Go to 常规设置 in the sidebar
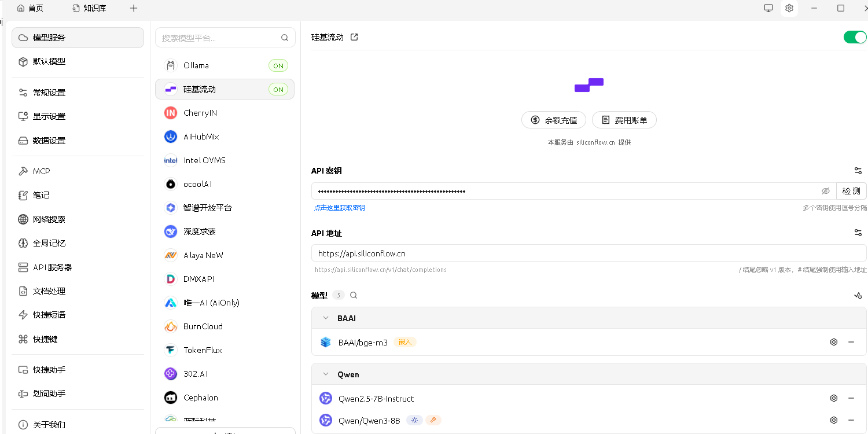 click(78, 93)
